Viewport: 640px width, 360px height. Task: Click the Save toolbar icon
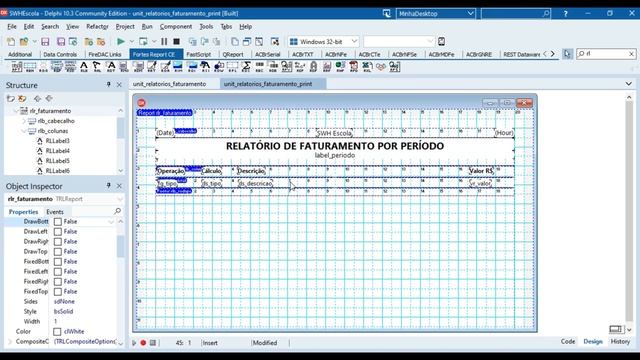[x=45, y=42]
